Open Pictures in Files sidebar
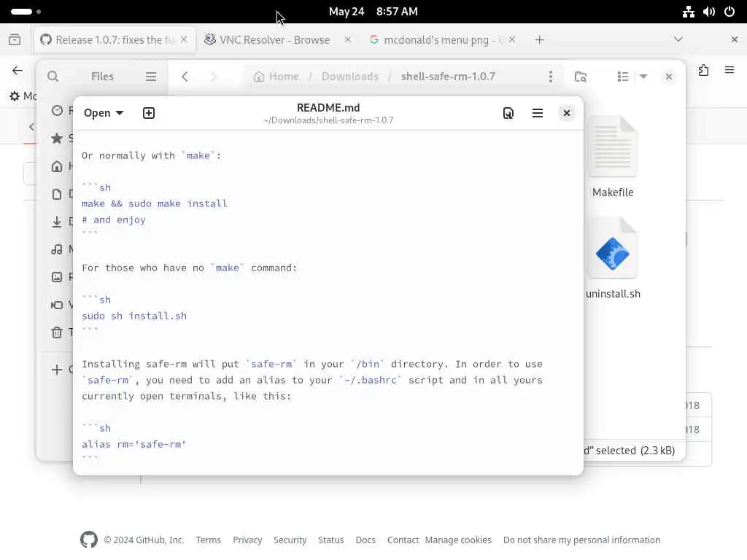The image size is (747, 560). point(57,276)
